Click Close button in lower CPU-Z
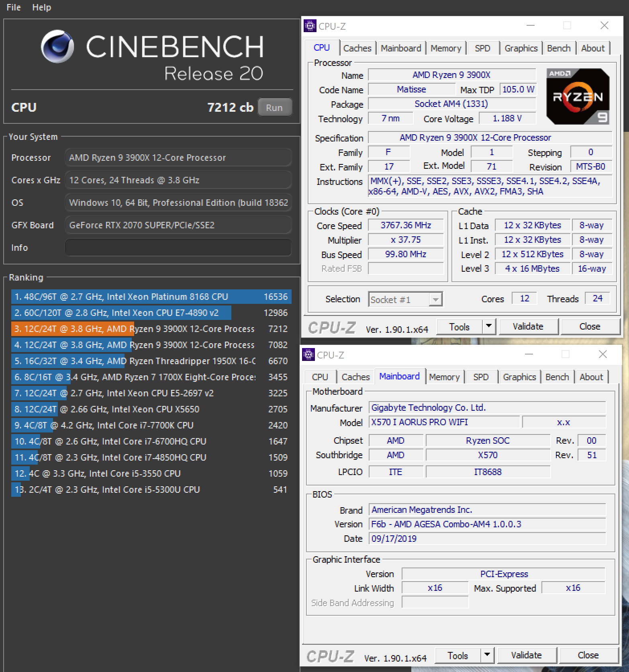 [588, 656]
